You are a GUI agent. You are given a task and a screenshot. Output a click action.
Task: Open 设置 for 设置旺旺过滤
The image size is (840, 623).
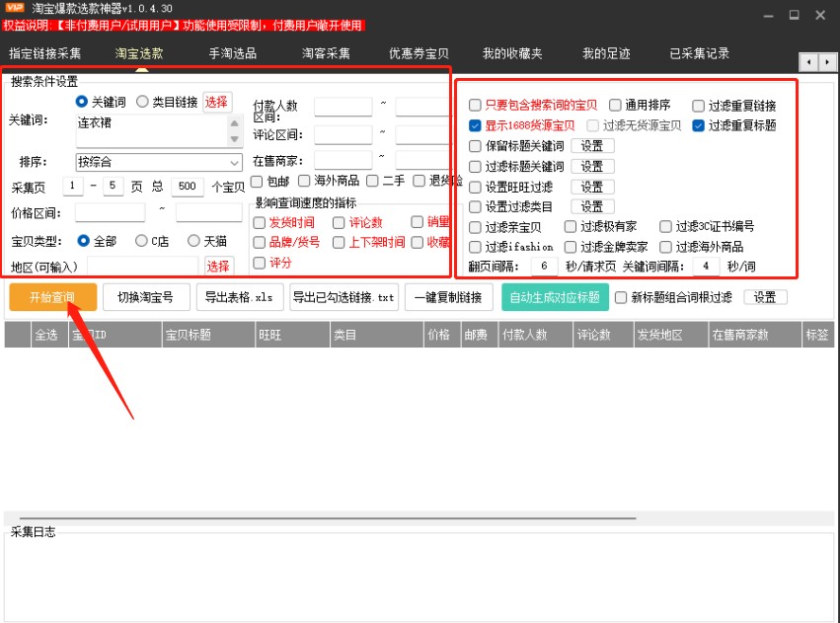592,187
